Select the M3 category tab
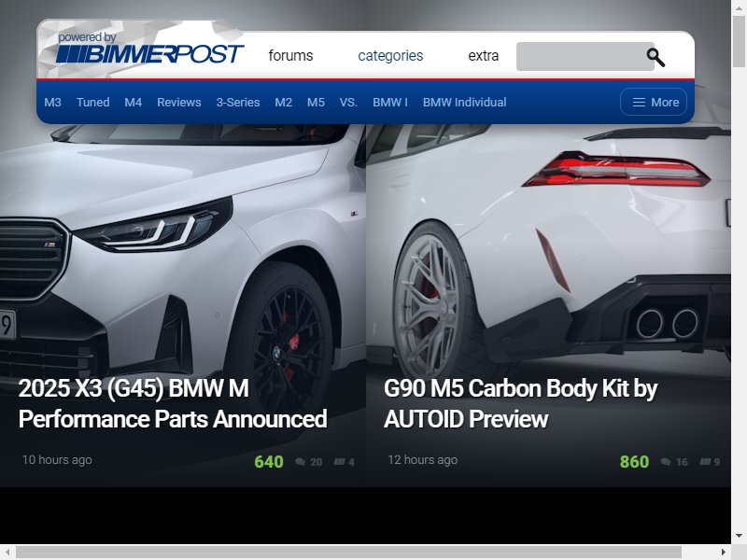This screenshot has width=747, height=560. click(x=52, y=103)
